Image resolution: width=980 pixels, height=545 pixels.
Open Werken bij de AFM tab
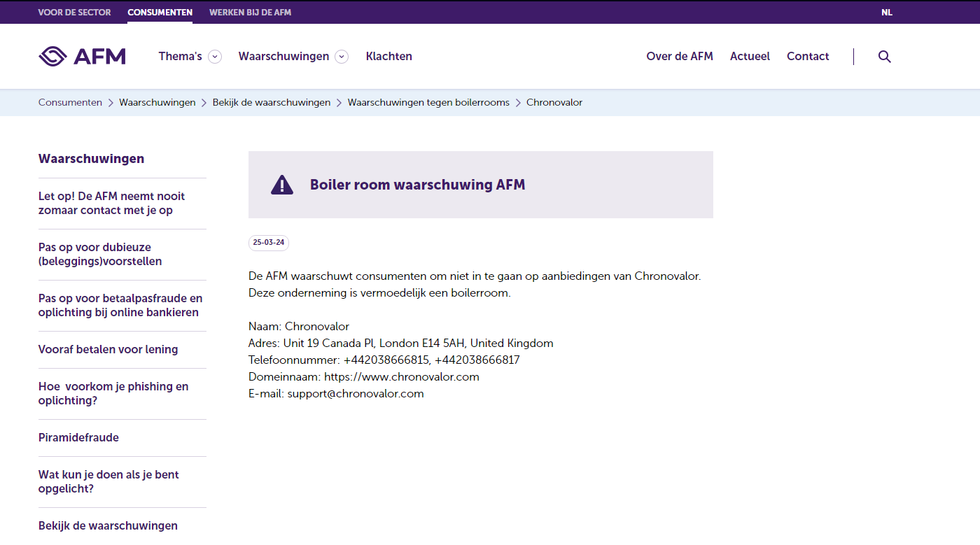click(250, 13)
